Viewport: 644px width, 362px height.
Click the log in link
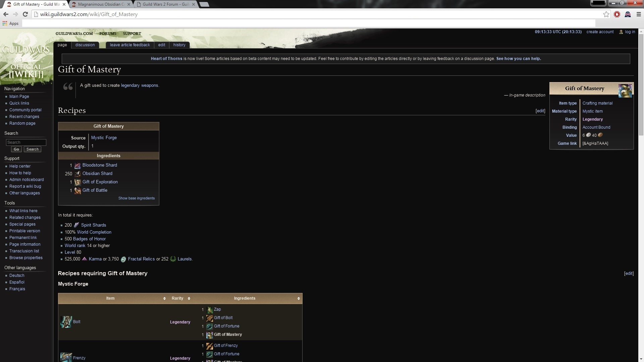coord(630,32)
